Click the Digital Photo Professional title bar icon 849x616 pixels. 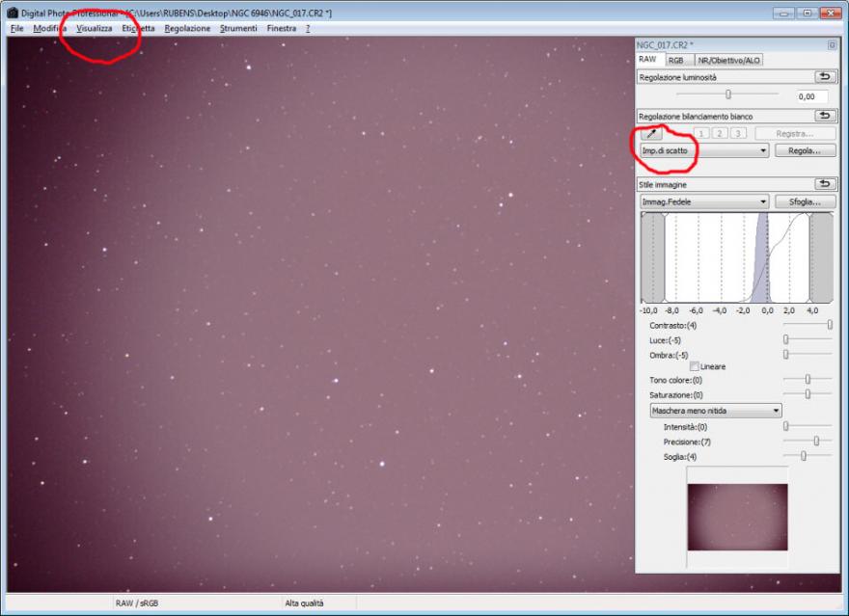tap(13, 13)
